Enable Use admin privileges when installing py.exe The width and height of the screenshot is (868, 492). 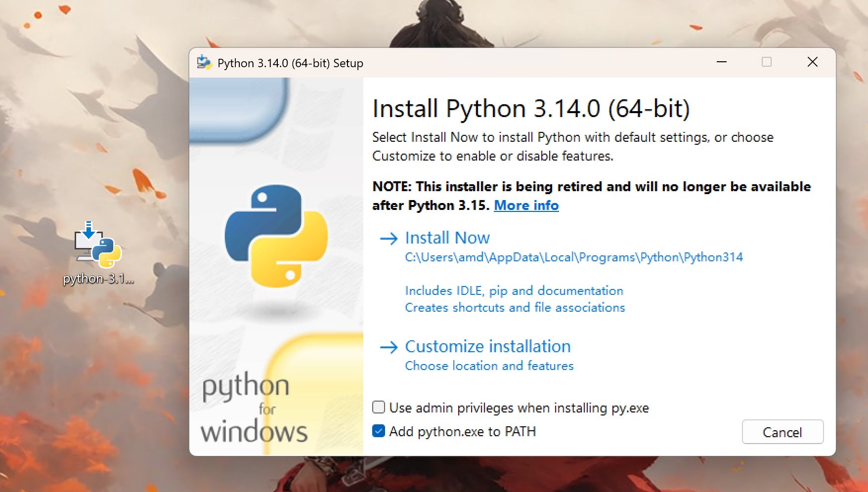379,407
